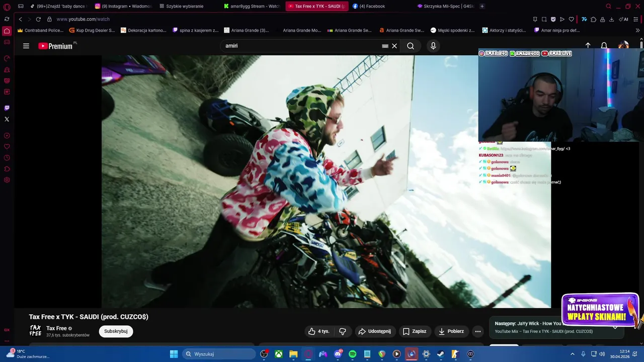Click the create upload arrow icon
Image resolution: width=644 pixels, height=362 pixels.
(588, 46)
